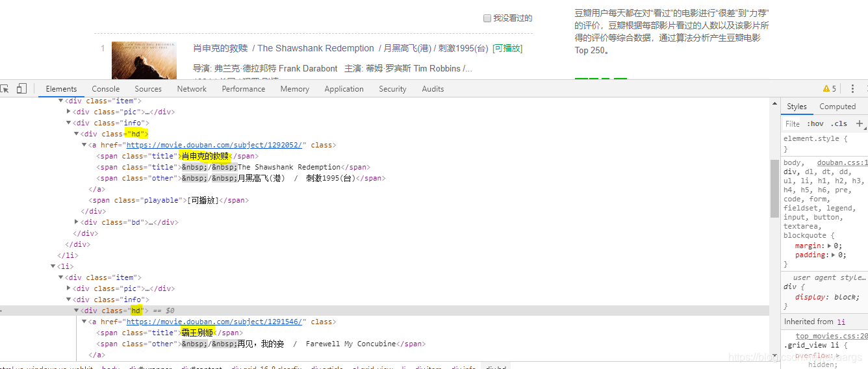This screenshot has height=369, width=868.
Task: Select the span containing 肖申克的救赎
Action: (x=177, y=156)
